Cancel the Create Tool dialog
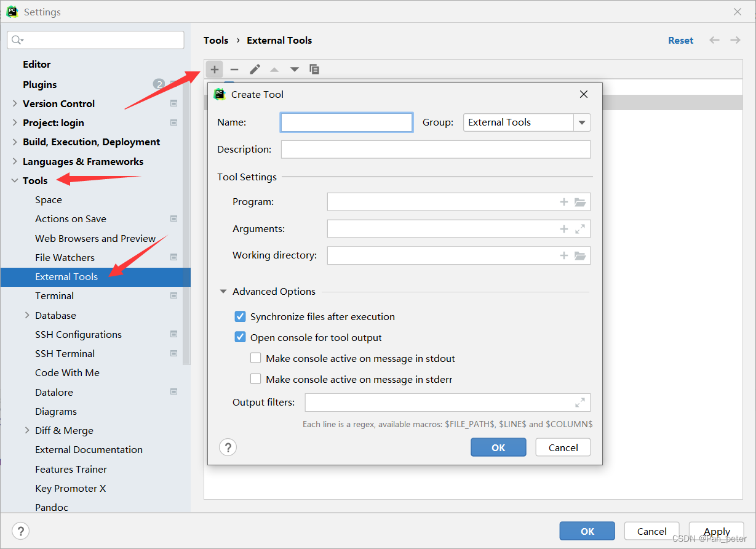 (x=563, y=447)
